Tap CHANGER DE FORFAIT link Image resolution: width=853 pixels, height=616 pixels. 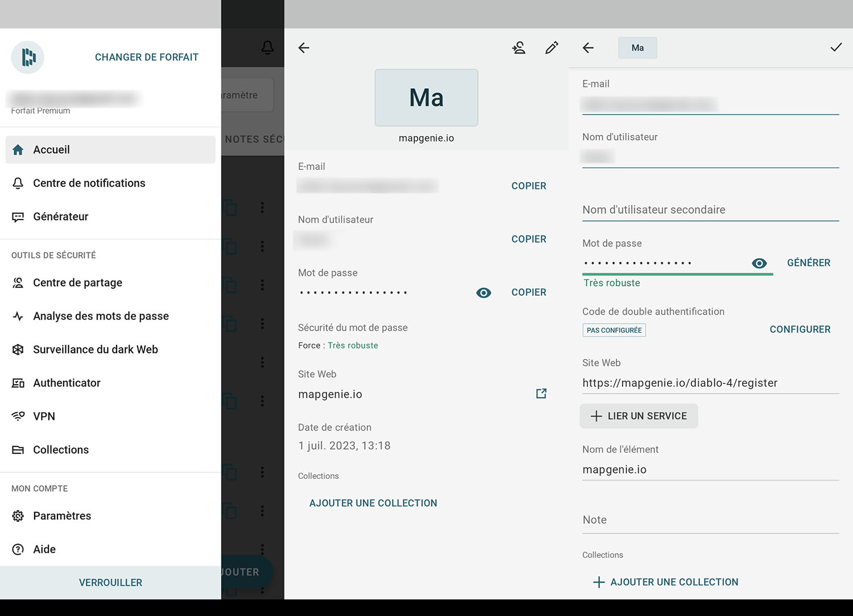click(147, 57)
